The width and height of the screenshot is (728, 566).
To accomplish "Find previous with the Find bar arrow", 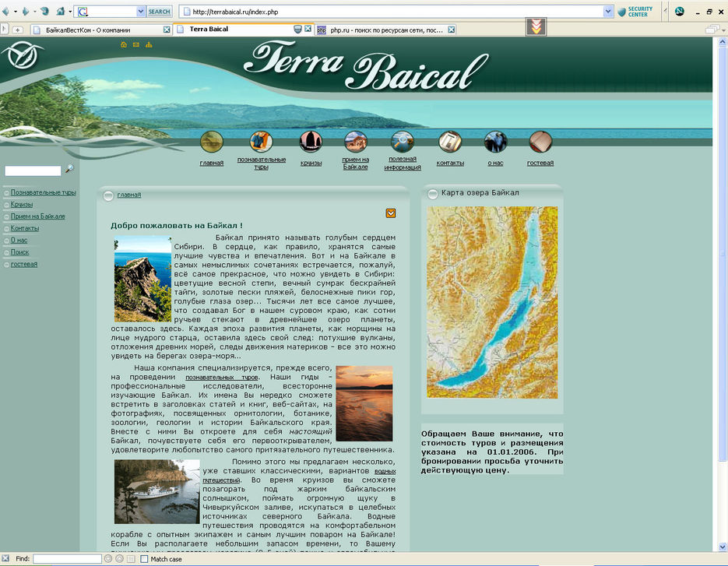I will pos(119,559).
